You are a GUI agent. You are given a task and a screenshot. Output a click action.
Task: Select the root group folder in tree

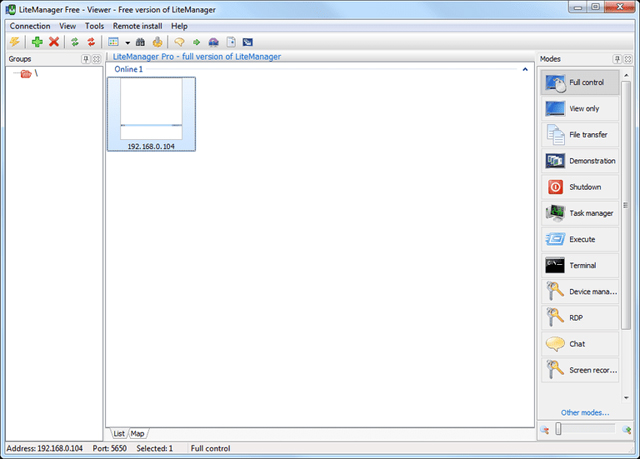(x=26, y=74)
